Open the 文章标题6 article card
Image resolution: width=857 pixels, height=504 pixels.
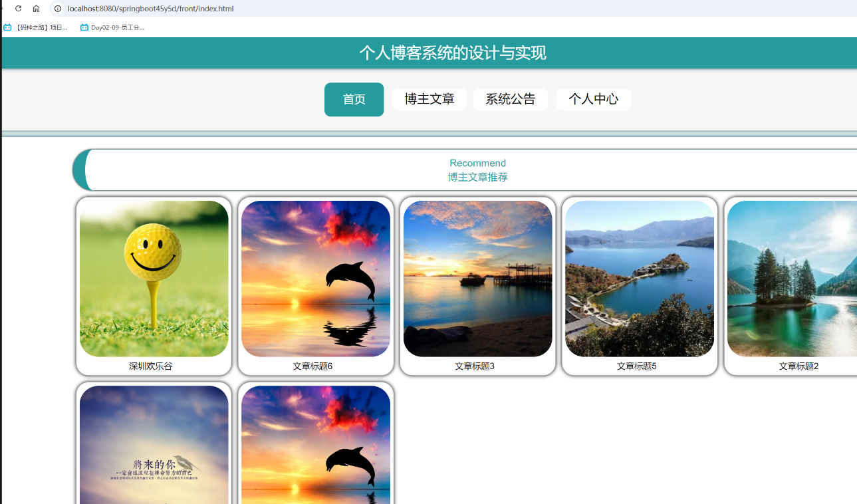[315, 278]
